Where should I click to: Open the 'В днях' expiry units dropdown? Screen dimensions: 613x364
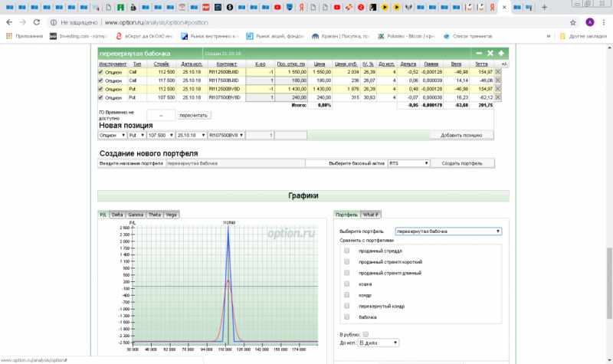(x=379, y=343)
